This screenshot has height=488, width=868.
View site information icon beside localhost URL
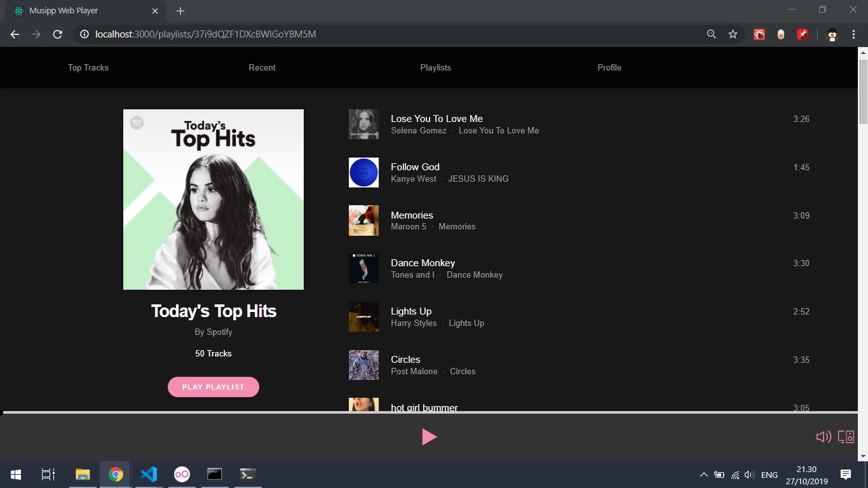pos(85,34)
